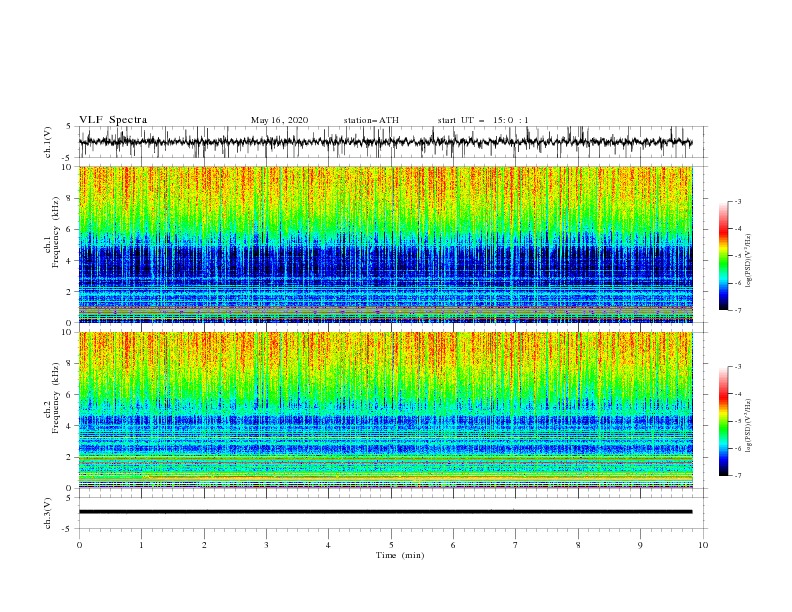
Task: Click the ch.2 'Frequency (kHz)' axis label
Action: click(x=55, y=398)
